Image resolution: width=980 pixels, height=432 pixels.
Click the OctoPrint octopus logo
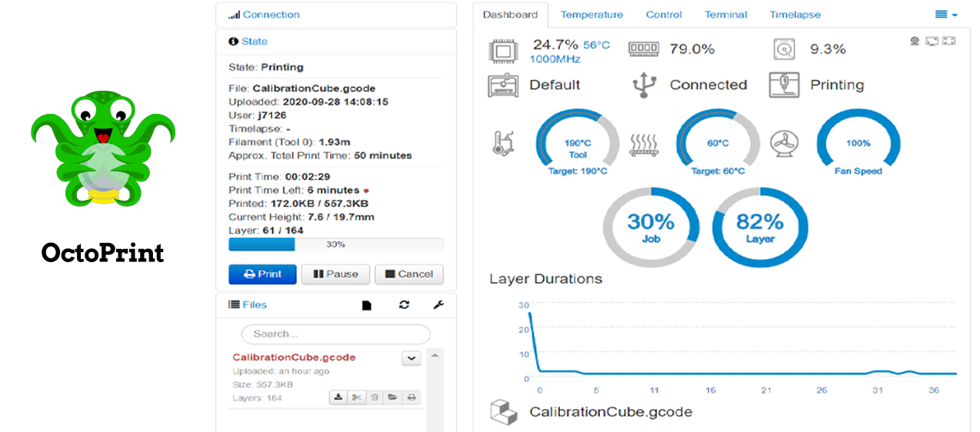102,149
